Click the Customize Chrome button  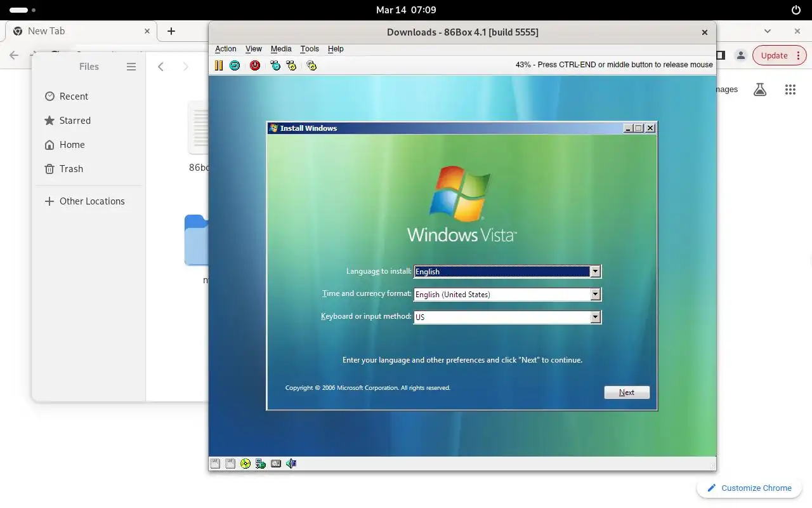(749, 488)
